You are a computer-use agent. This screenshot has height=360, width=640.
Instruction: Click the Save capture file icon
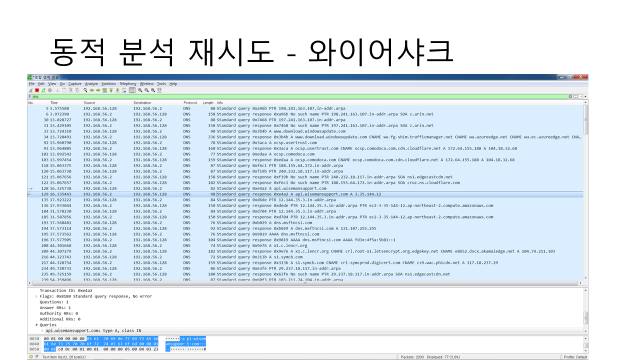click(64, 90)
